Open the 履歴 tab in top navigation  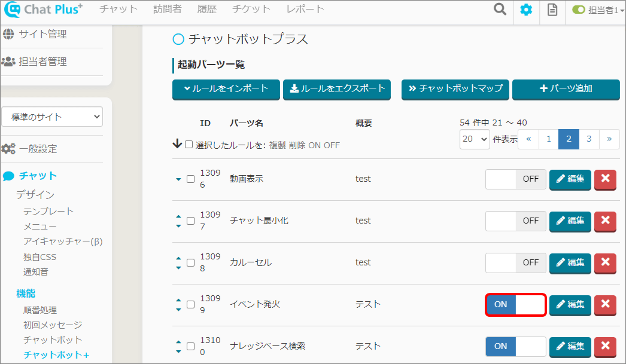(x=207, y=9)
